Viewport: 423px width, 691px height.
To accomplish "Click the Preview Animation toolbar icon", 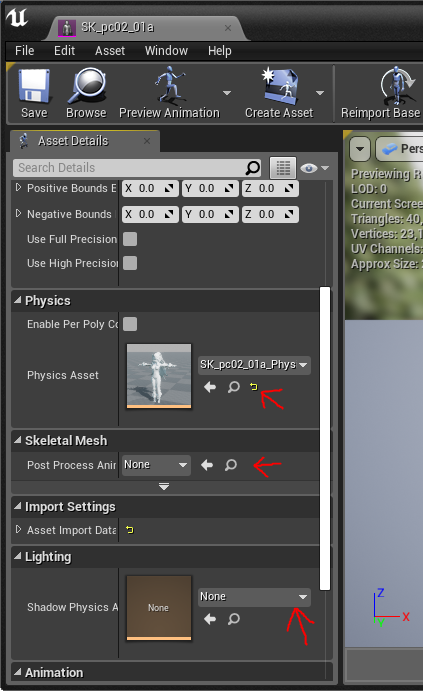I will coord(170,93).
